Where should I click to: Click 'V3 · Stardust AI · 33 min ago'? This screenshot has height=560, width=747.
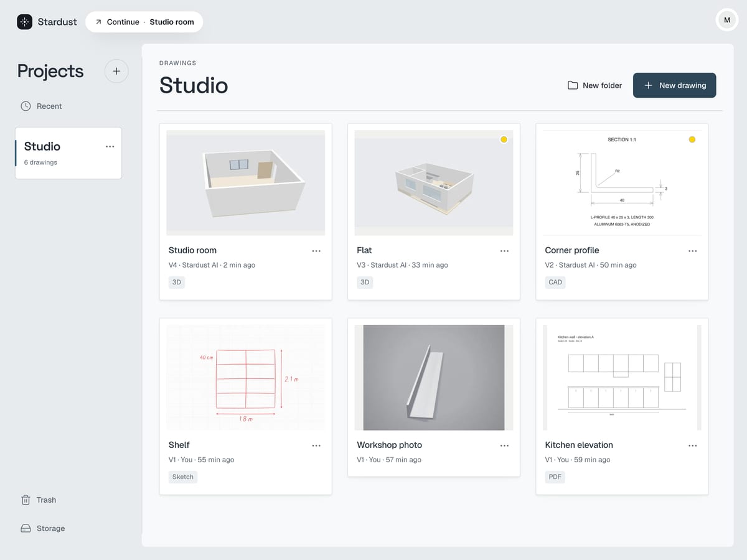pos(402,265)
